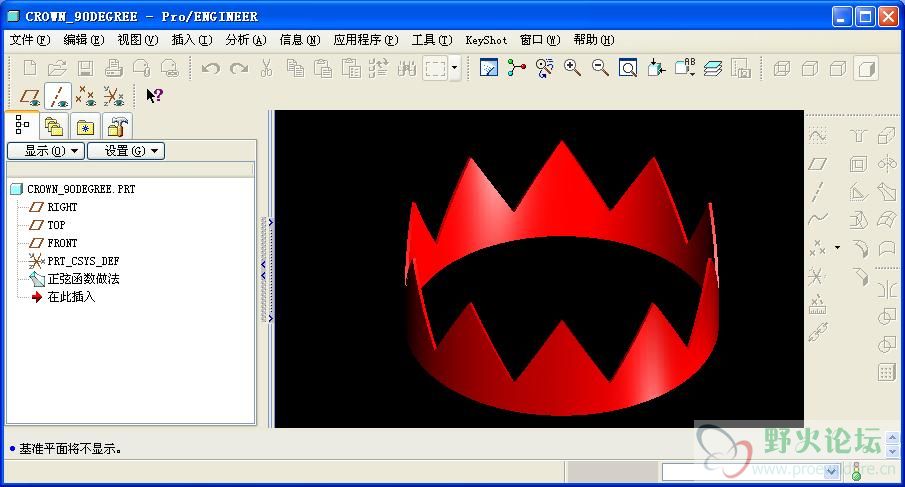Toggle datum points display
Image resolution: width=905 pixels, height=487 pixels.
click(x=85, y=96)
